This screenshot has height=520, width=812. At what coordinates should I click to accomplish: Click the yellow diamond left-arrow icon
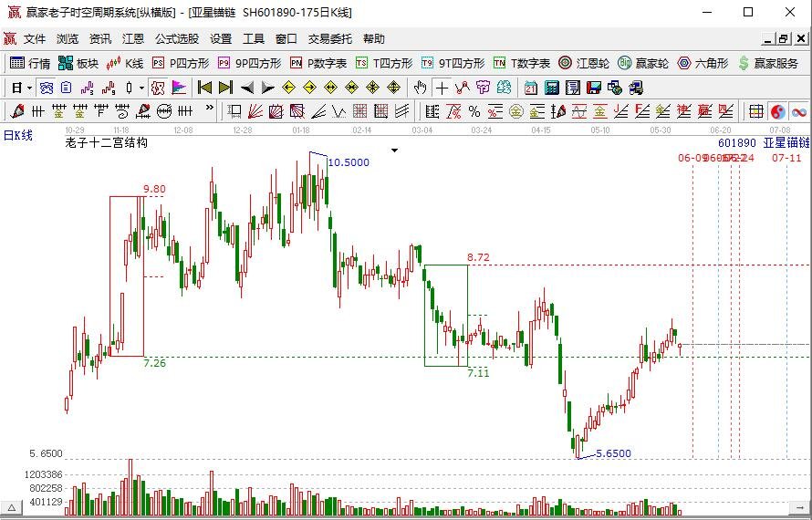[x=288, y=88]
